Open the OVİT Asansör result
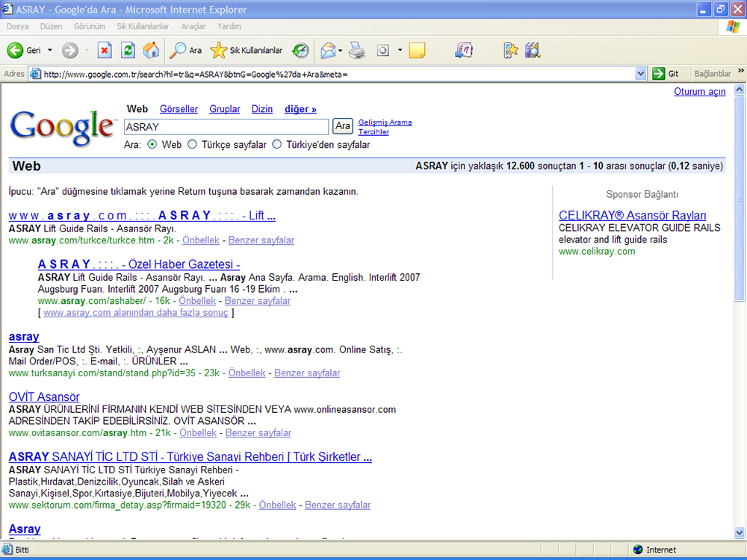The width and height of the screenshot is (747, 560). point(44,396)
